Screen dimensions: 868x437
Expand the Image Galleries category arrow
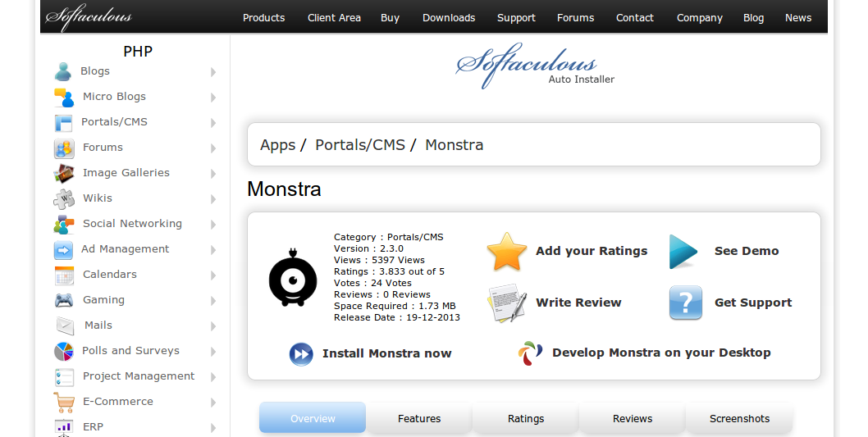pyautogui.click(x=213, y=174)
